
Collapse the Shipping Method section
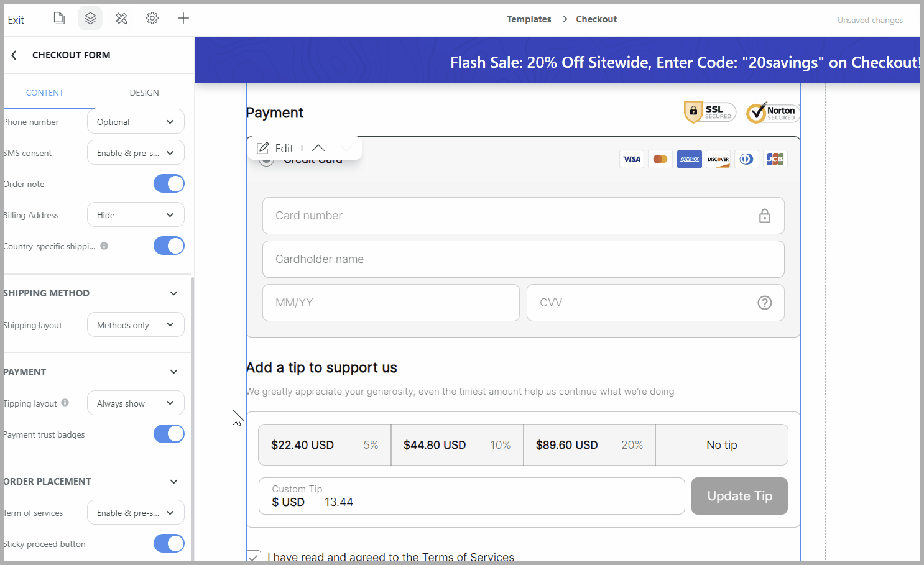point(174,293)
